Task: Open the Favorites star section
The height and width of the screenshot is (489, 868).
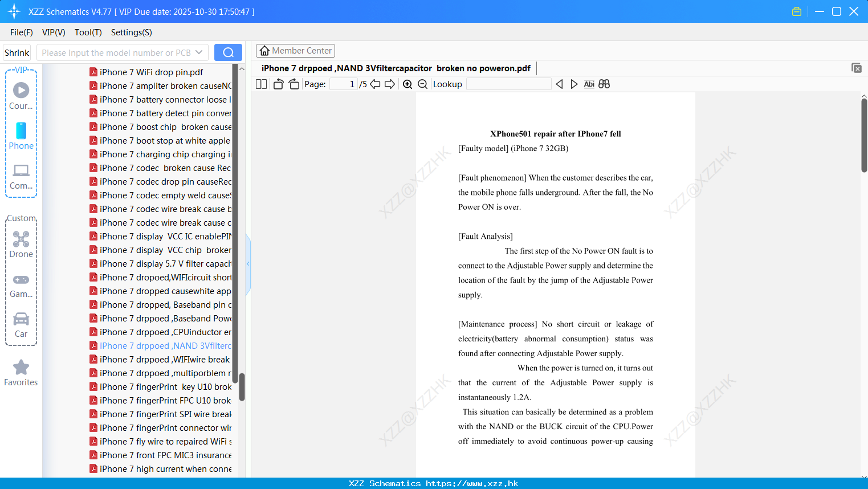Action: 21,373
